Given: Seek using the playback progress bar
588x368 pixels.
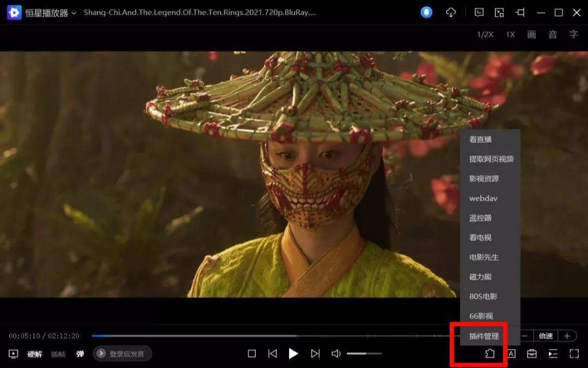Looking at the screenshot, I should pos(275,336).
